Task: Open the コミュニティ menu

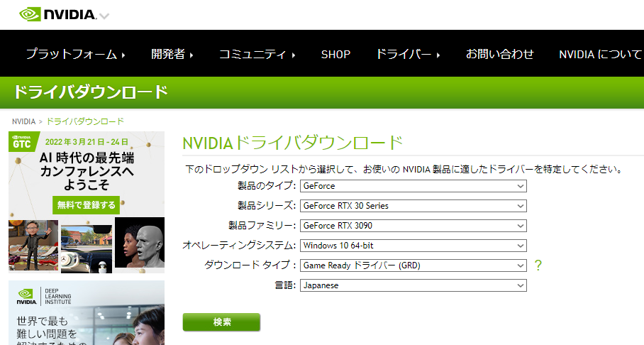Action: coord(257,54)
